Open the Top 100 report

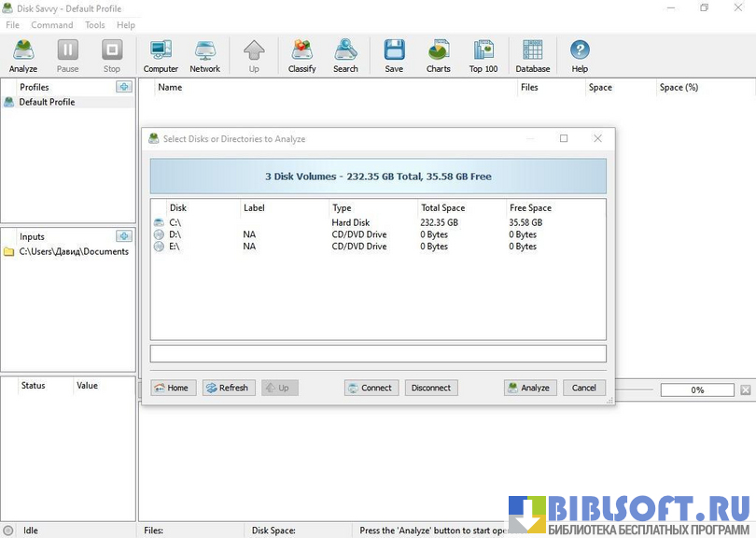coord(483,56)
